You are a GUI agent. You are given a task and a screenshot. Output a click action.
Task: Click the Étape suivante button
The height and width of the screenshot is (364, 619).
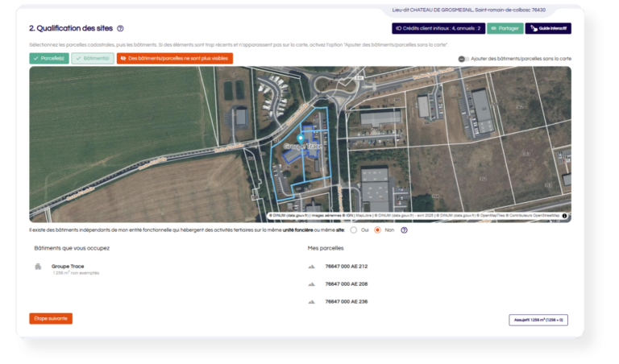pos(51,318)
